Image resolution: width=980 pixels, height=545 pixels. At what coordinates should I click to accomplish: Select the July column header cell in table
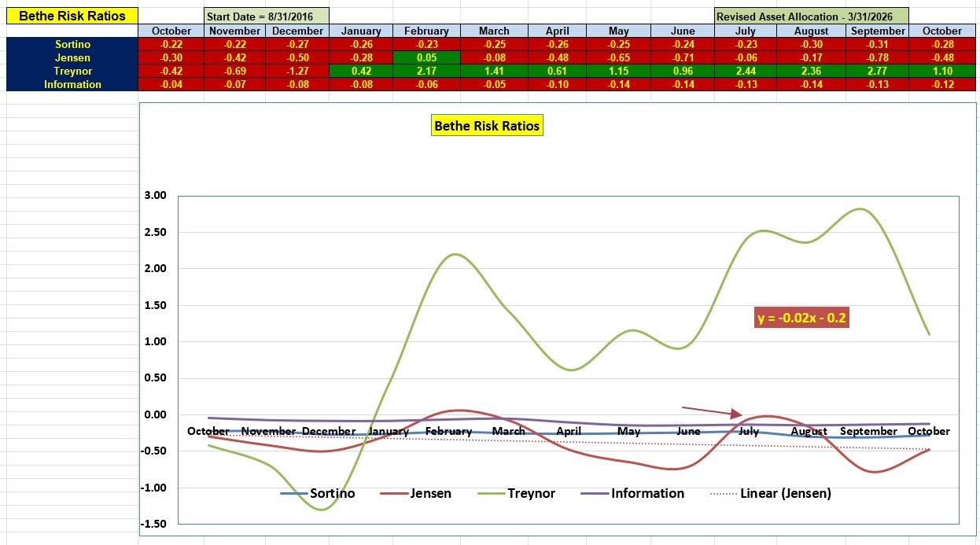tap(746, 31)
